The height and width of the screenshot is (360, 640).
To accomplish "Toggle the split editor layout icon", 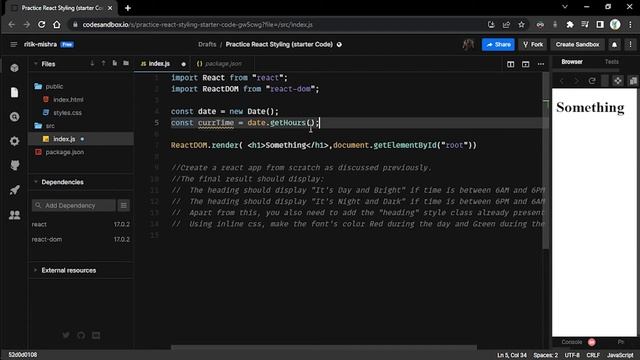I will click(510, 64).
